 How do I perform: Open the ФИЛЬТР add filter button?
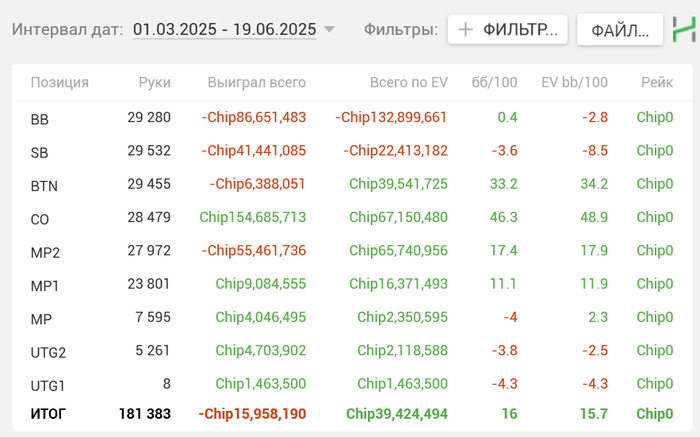[508, 30]
